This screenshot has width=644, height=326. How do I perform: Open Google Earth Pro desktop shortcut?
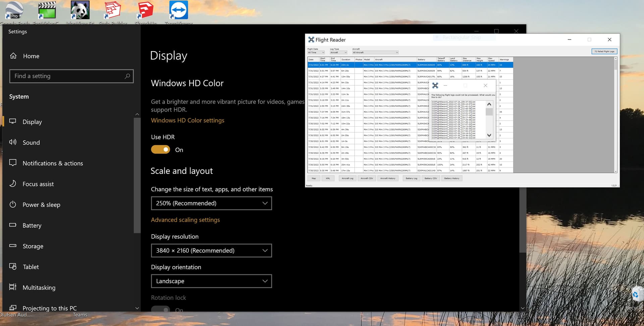click(x=14, y=10)
